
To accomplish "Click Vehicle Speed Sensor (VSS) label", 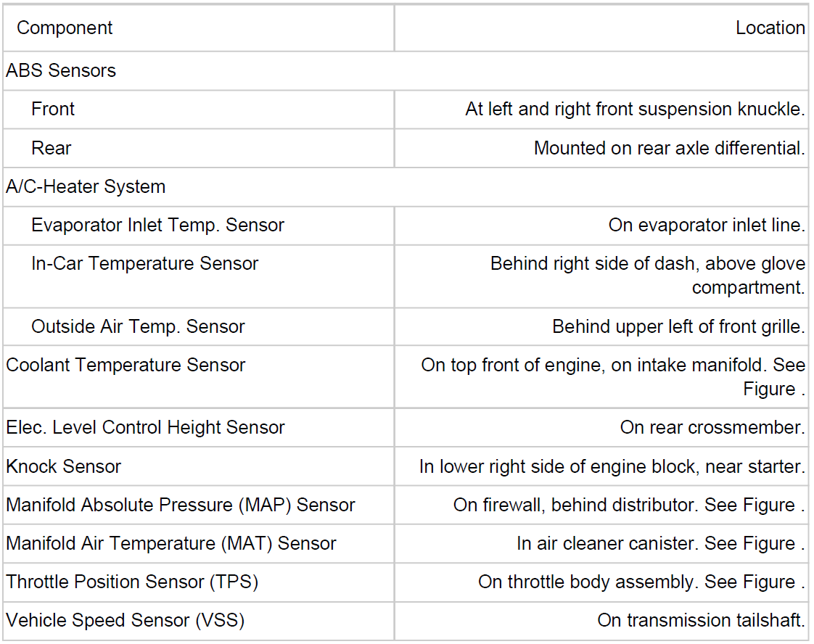I will [125, 621].
